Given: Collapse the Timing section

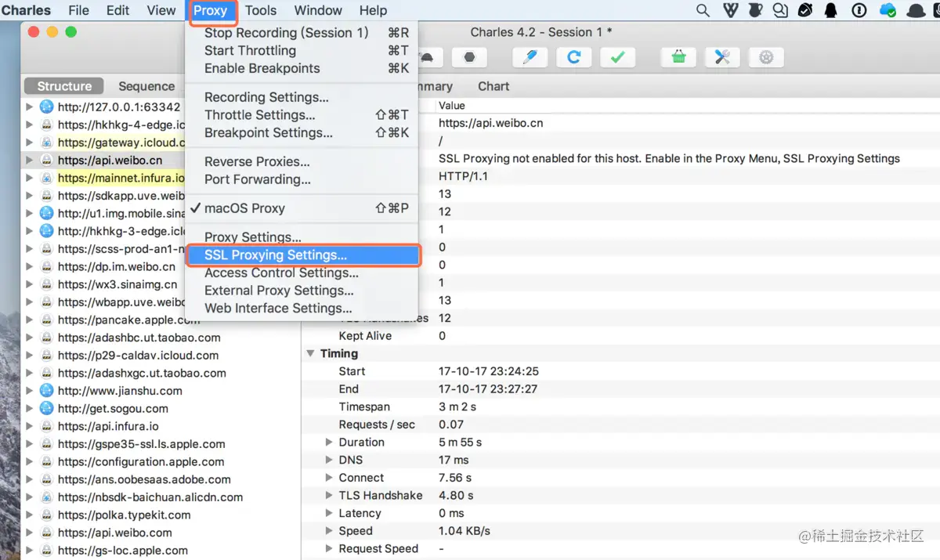Looking at the screenshot, I should point(311,354).
